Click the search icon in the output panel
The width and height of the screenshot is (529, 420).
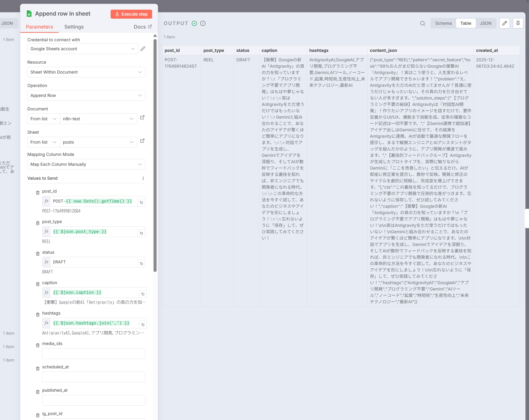coord(422,23)
